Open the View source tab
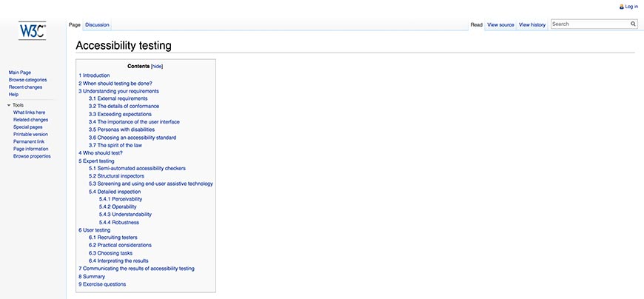Screen dimensions: 644x299 pyautogui.click(x=500, y=24)
